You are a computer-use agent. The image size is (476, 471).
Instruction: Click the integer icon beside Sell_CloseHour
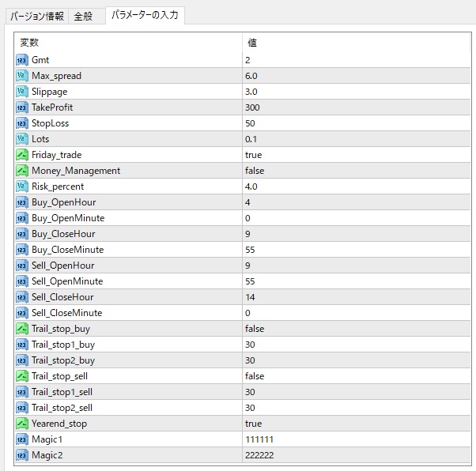(x=22, y=297)
